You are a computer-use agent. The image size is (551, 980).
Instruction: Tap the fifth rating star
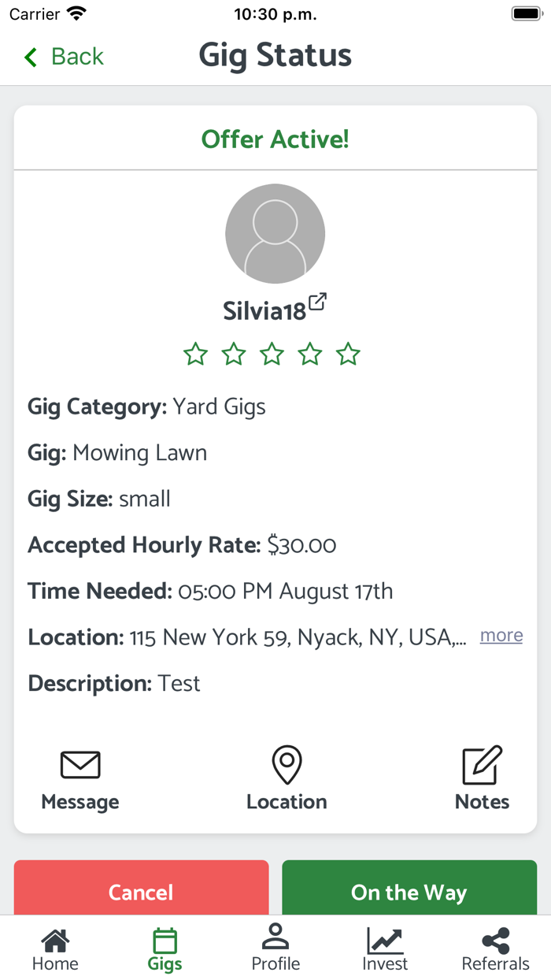348,355
